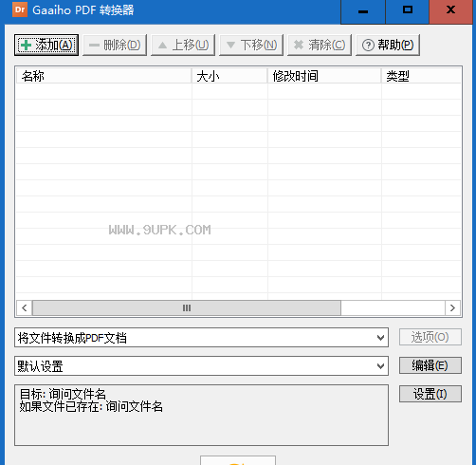The image size is (476, 465).
Task: Sort file list by 修改时间 column header
Action: pos(324,76)
